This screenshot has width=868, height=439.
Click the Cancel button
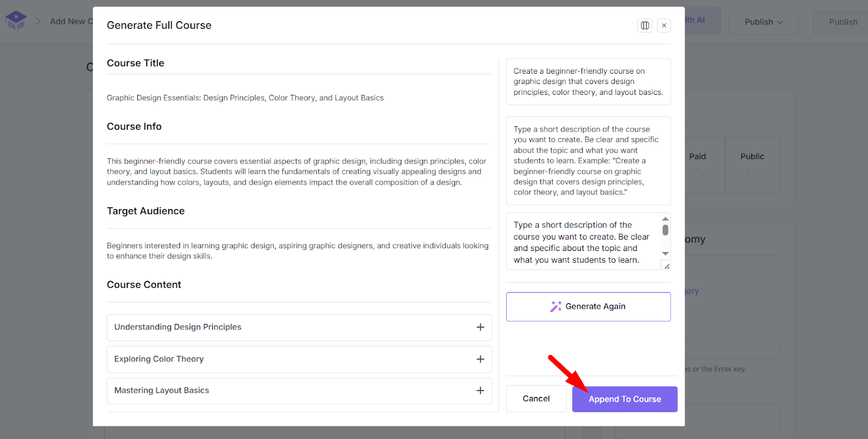coord(536,399)
